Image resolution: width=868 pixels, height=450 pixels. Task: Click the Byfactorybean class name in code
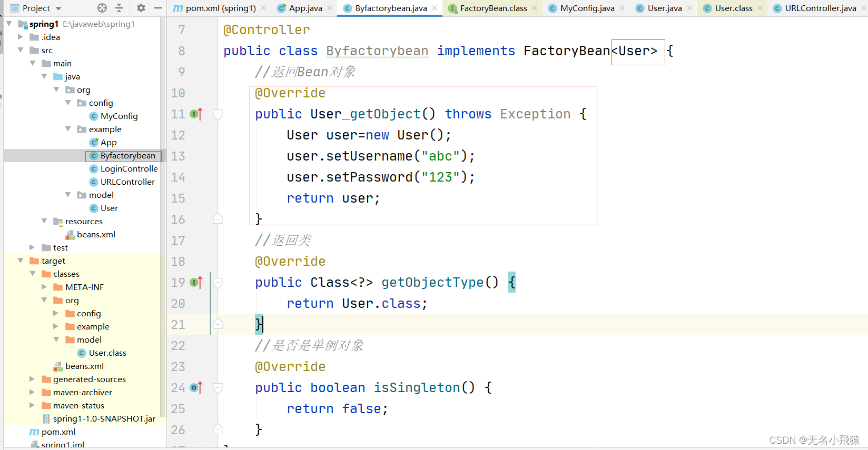(x=377, y=51)
